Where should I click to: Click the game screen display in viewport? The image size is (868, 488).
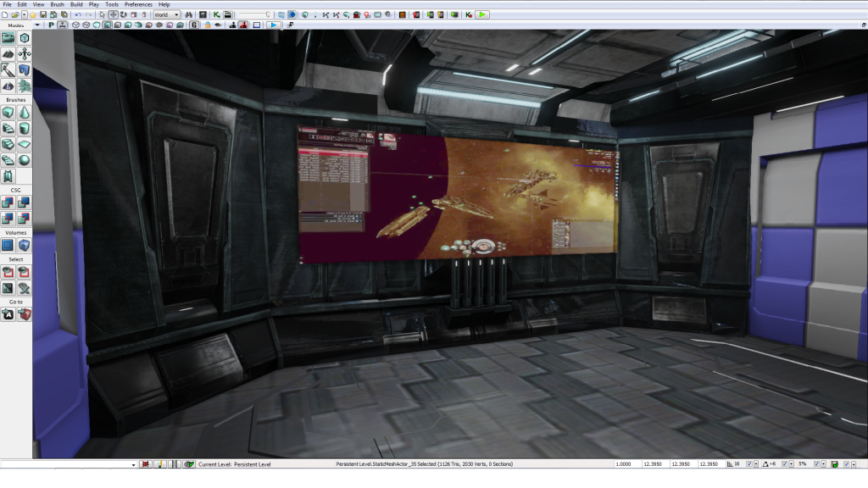pyautogui.click(x=457, y=194)
